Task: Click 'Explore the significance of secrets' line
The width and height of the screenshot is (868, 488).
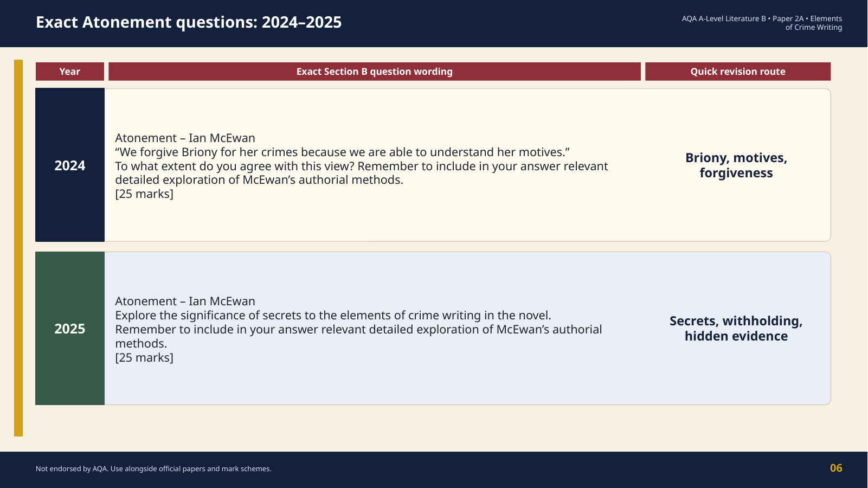Action: point(333,316)
